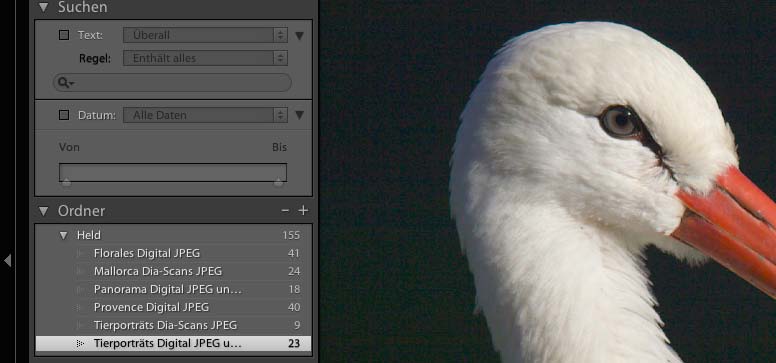The width and height of the screenshot is (776, 363).
Task: Expand arrow of Tierporträts Digital JPEG folder
Action: (x=80, y=343)
